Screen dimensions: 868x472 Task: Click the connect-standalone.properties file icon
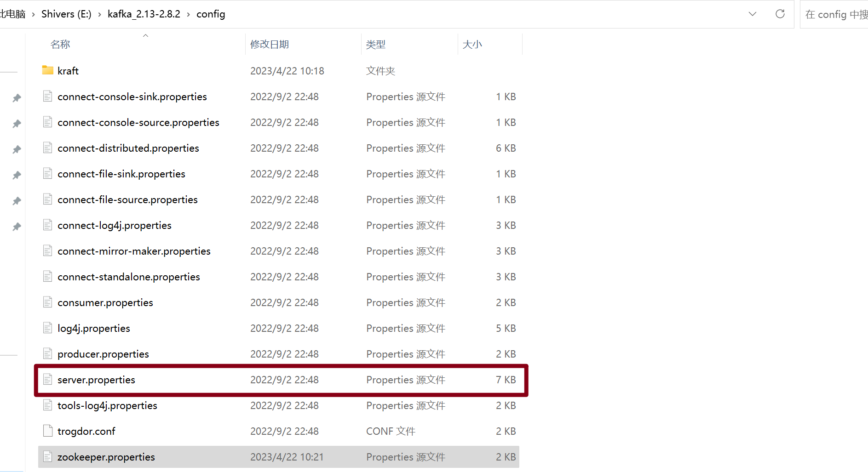pos(47,276)
